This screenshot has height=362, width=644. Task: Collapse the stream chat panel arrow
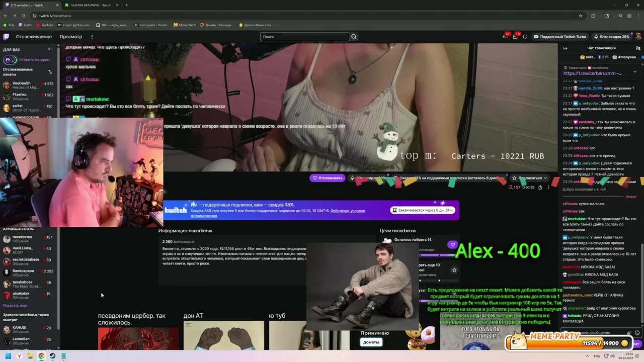pyautogui.click(x=565, y=48)
